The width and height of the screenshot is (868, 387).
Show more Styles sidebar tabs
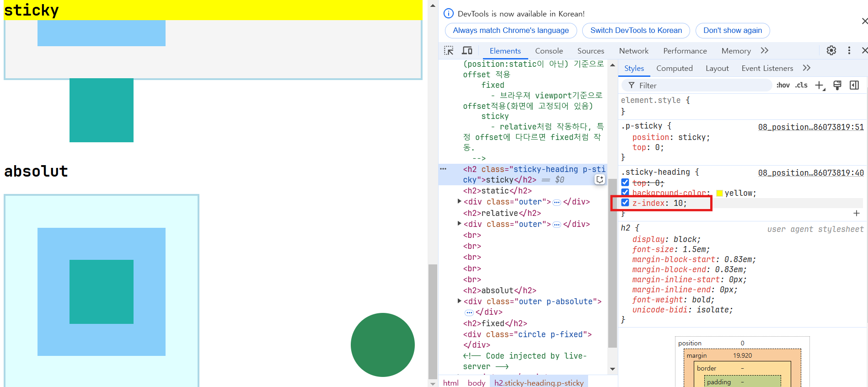[x=807, y=68]
